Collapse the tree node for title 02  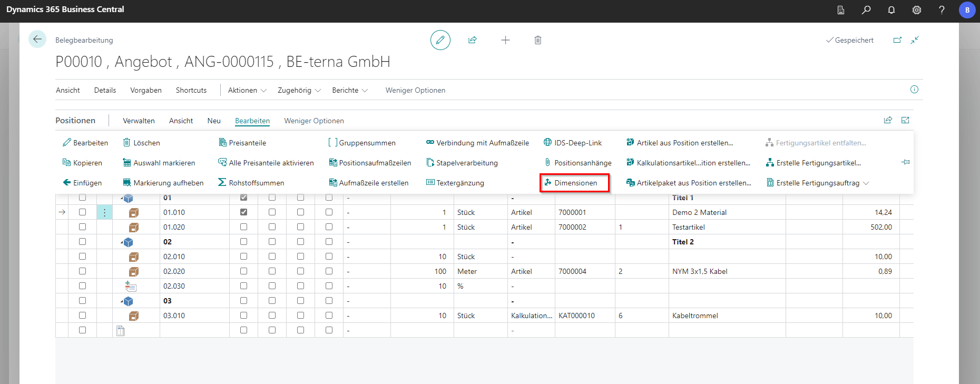pos(122,242)
